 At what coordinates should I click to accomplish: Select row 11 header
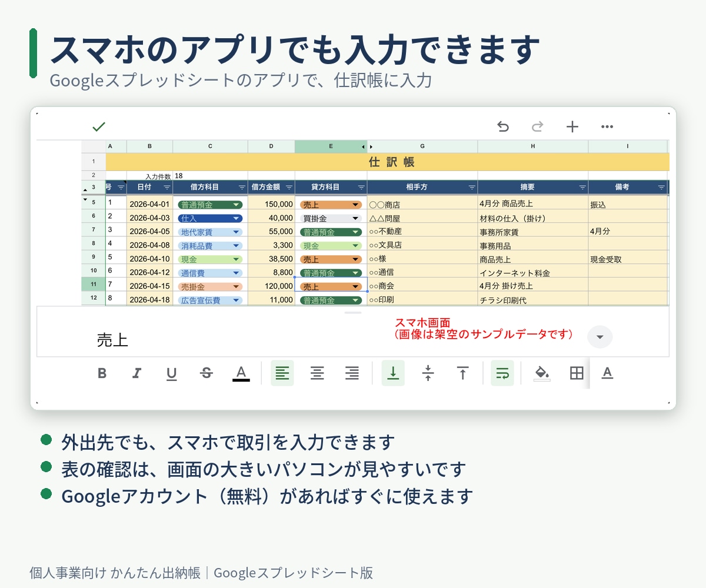(94, 285)
